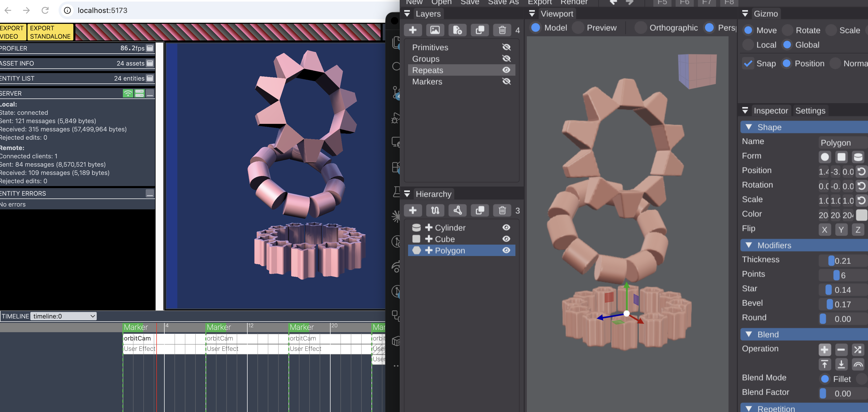The height and width of the screenshot is (412, 868).
Task: Toggle the Snap checkbox
Action: (748, 63)
